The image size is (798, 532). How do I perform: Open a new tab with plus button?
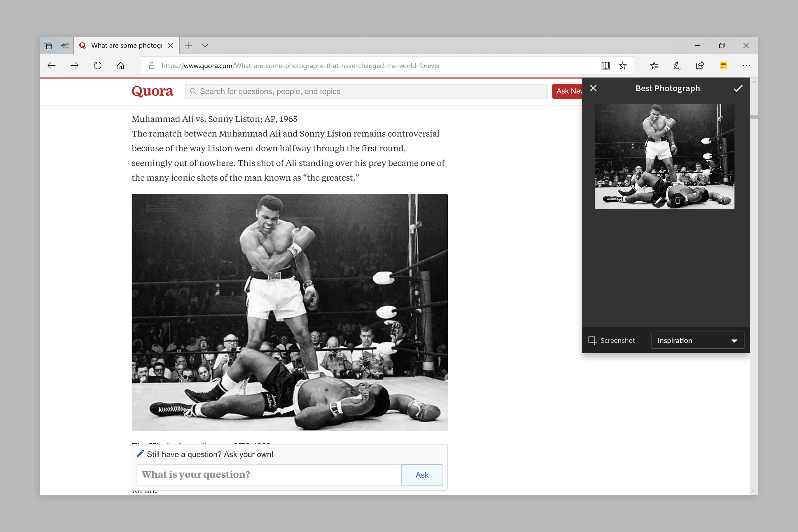(x=188, y=46)
